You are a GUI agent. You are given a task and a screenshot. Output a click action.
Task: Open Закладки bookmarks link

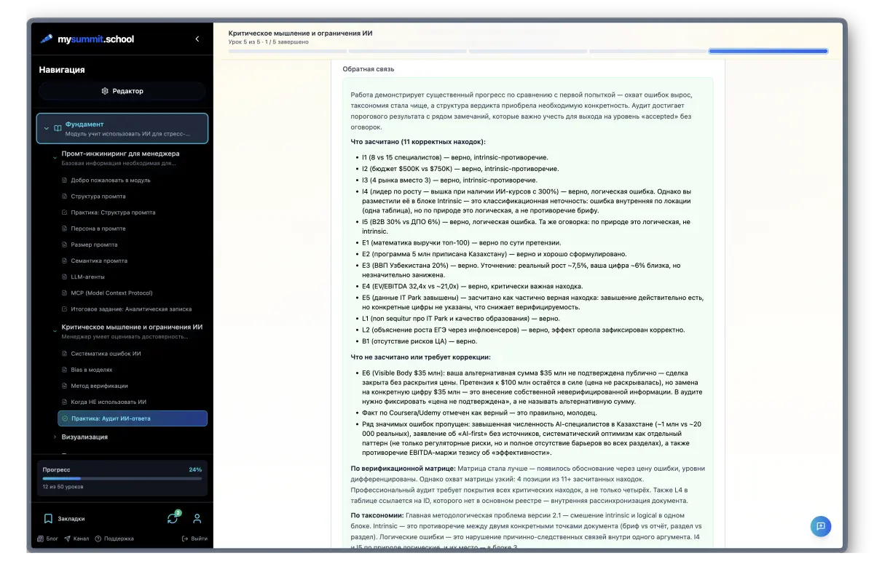tap(71, 519)
